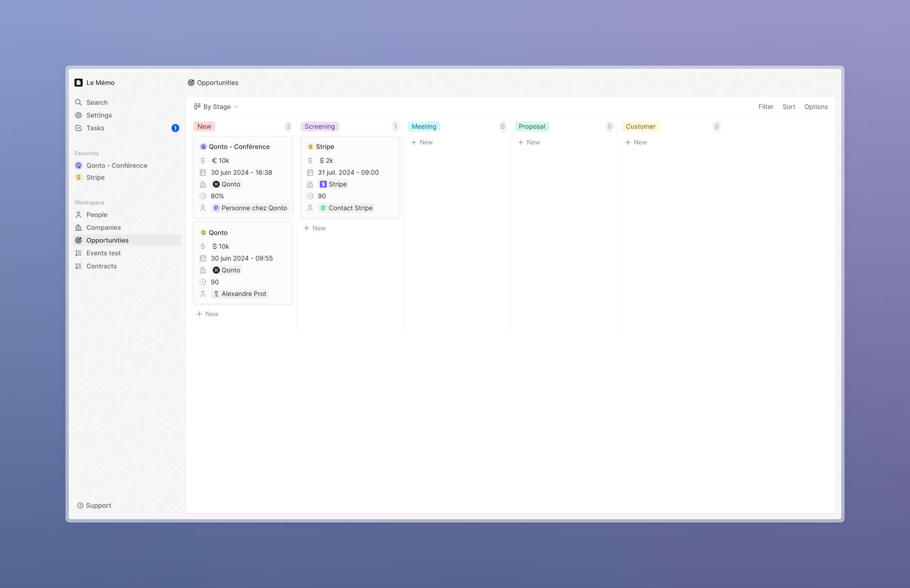Click the Contracts list icon

point(78,266)
